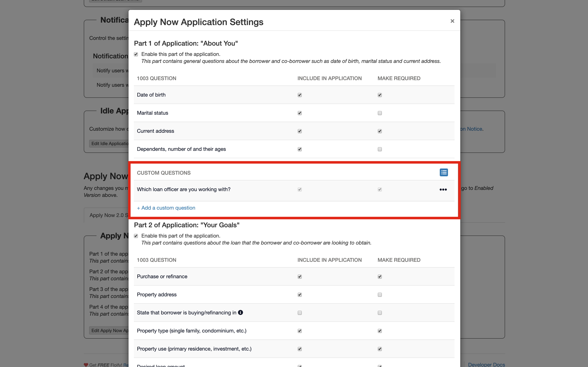Select the Apply Now 2.0 tab
588x367 pixels.
(108, 215)
